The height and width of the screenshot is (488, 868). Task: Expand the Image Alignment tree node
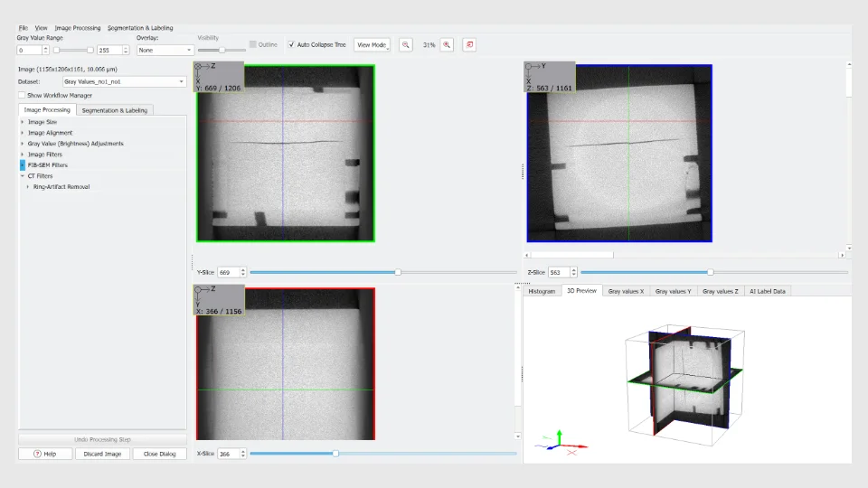(x=22, y=133)
